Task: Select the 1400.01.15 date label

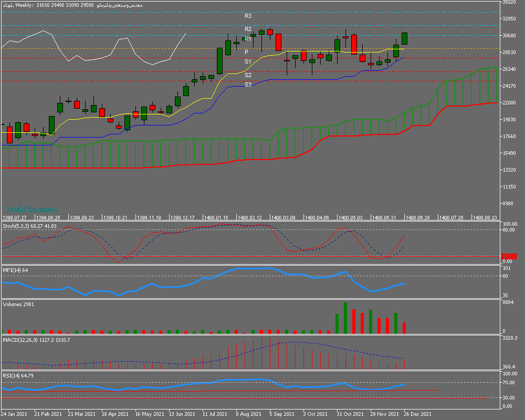Action: tap(216, 217)
